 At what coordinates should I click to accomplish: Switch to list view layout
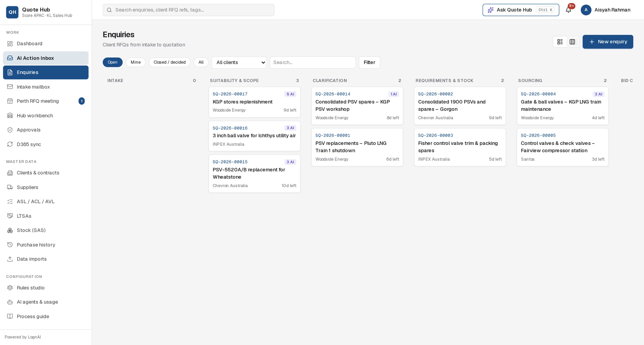pos(560,42)
